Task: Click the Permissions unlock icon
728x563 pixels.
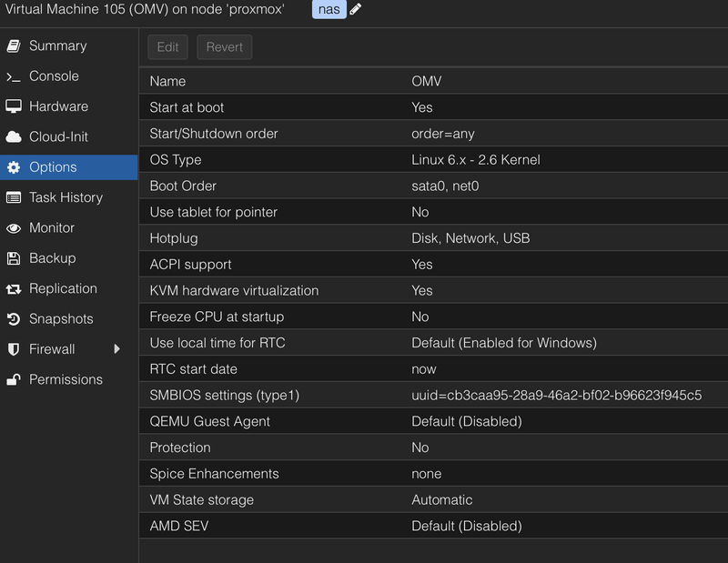Action: click(14, 379)
